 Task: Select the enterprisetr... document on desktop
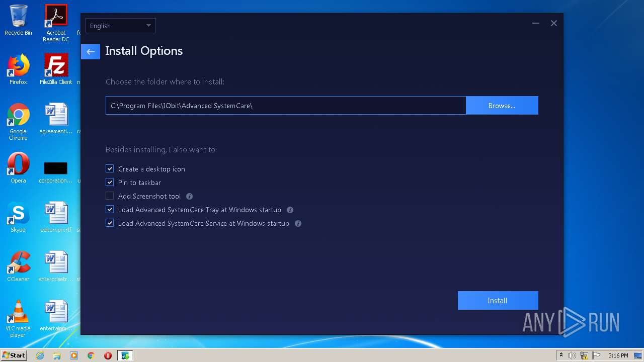tap(56, 267)
